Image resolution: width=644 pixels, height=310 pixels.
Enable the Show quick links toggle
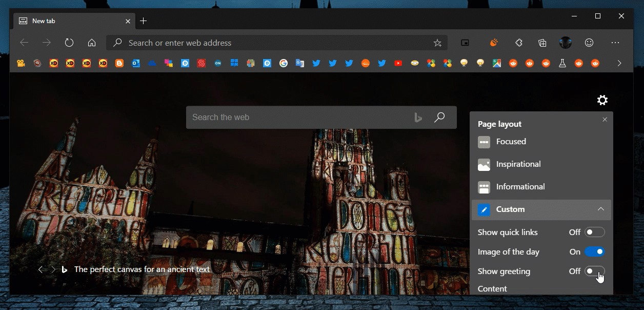point(594,232)
